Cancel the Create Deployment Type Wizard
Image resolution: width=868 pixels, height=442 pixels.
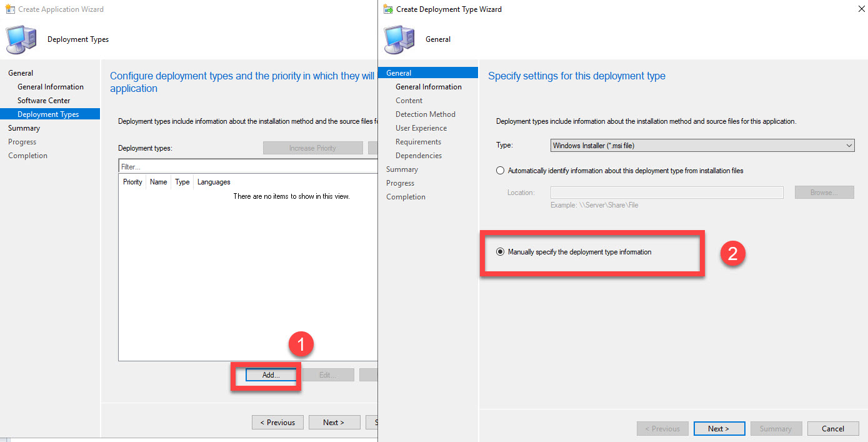pos(832,428)
